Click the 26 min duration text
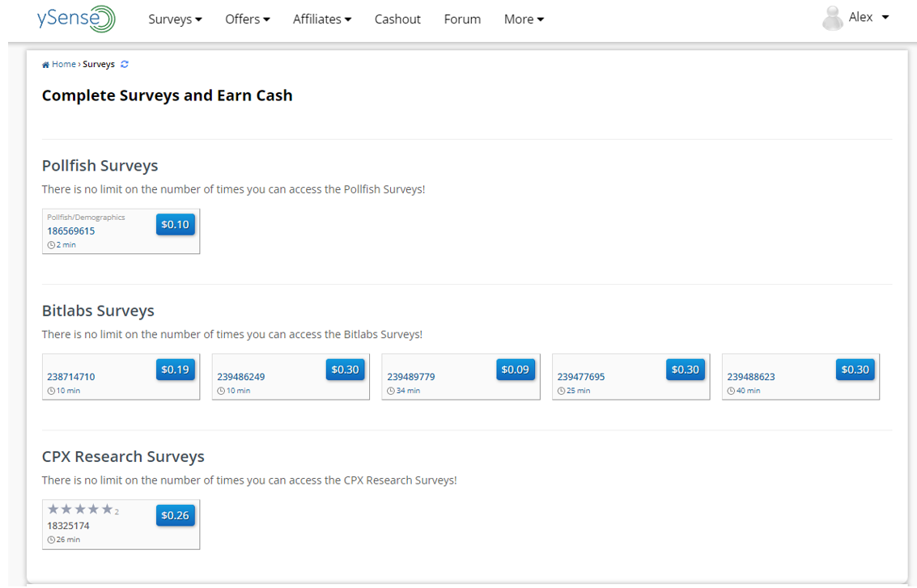This screenshot has height=588, width=917. point(69,540)
